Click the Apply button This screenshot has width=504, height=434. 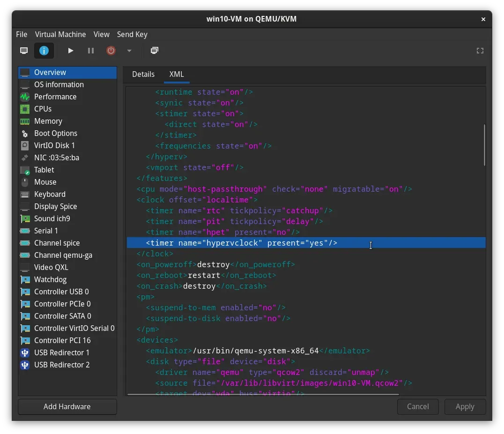[x=465, y=407]
